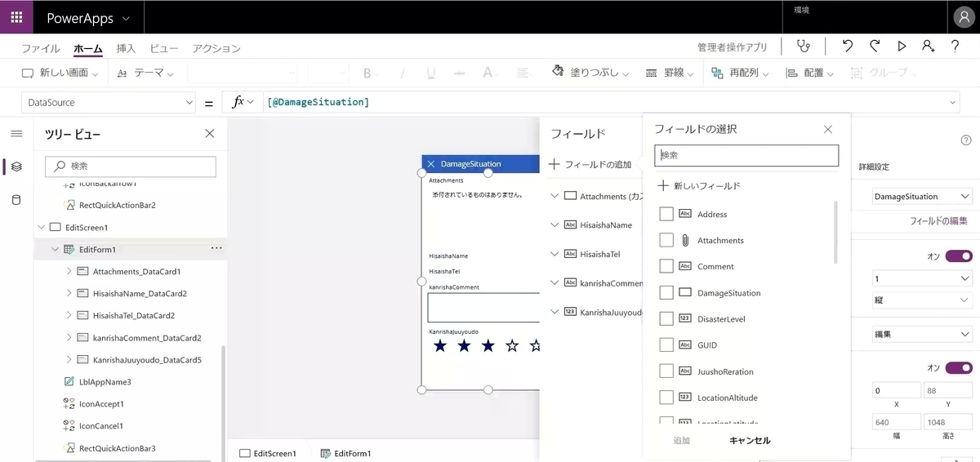Open the 編集 mode dropdown

(921, 335)
